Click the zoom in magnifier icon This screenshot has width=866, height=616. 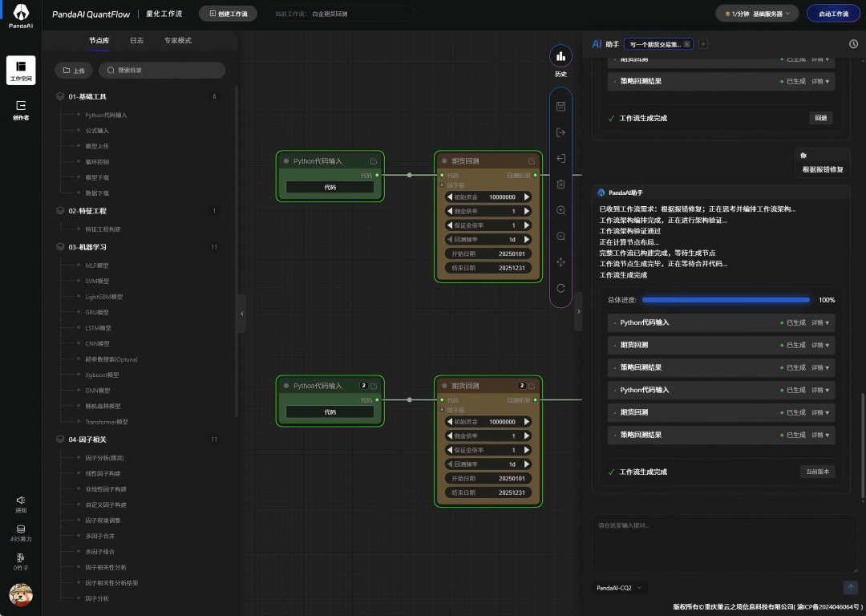click(x=560, y=210)
